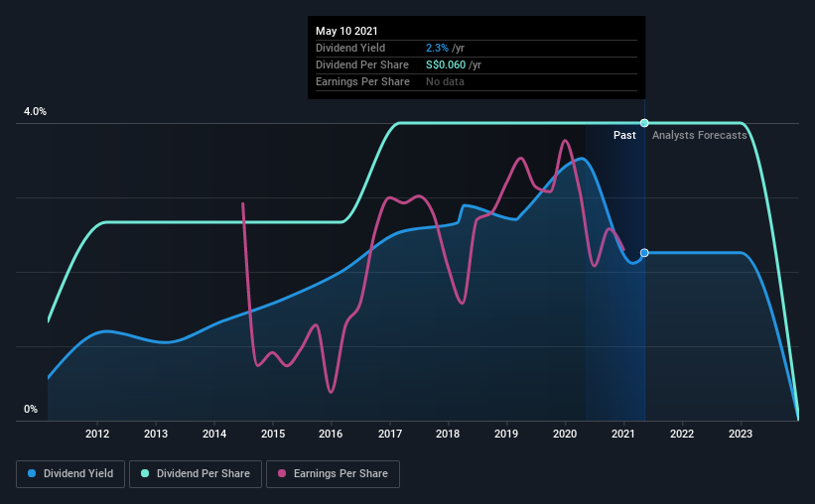Click the 2021 x-axis year label
The image size is (815, 504).
pyautogui.click(x=623, y=434)
